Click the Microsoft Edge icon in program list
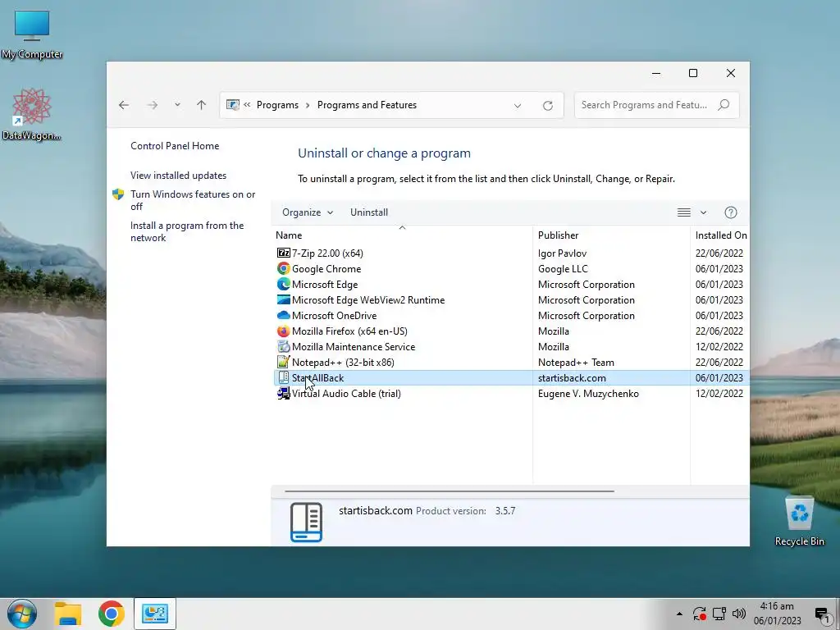 tap(283, 284)
